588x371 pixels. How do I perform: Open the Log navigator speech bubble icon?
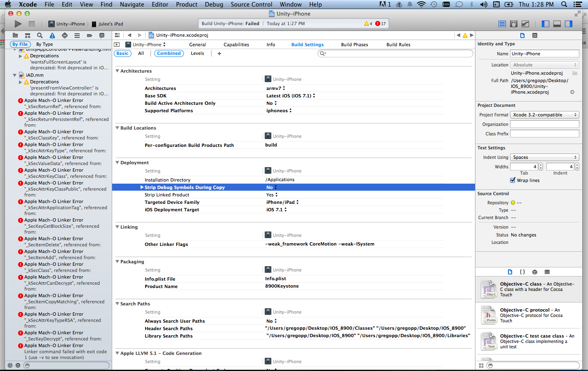coord(102,35)
